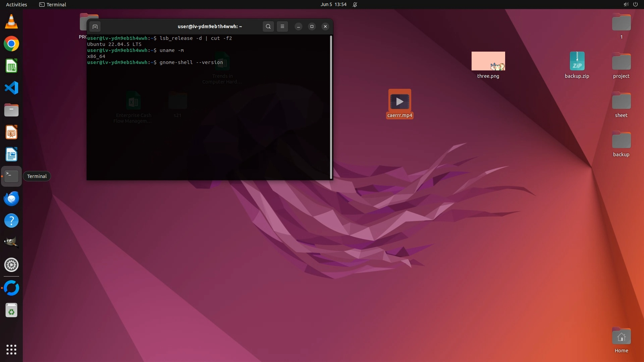Expand the system power menu
This screenshot has height=362, width=644.
tap(635, 4)
